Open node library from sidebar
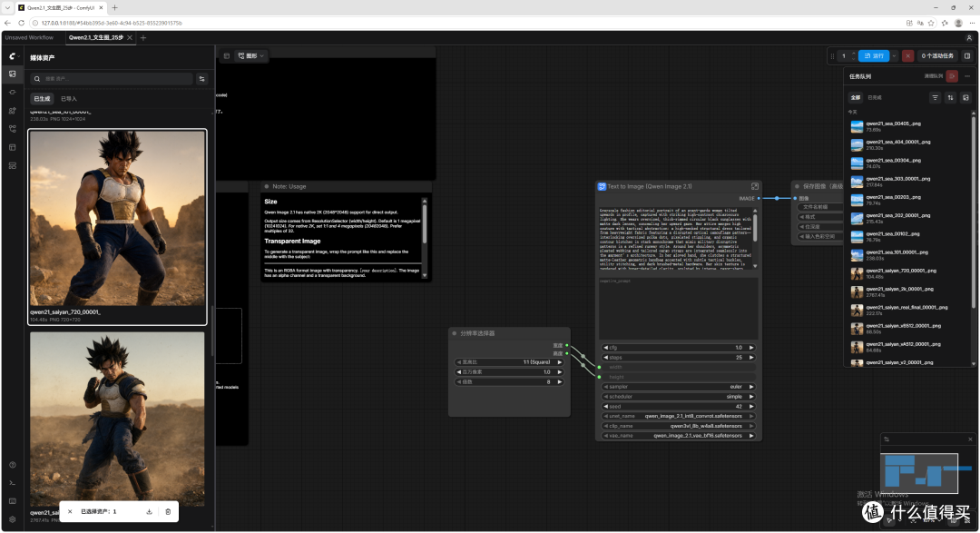 click(12, 92)
